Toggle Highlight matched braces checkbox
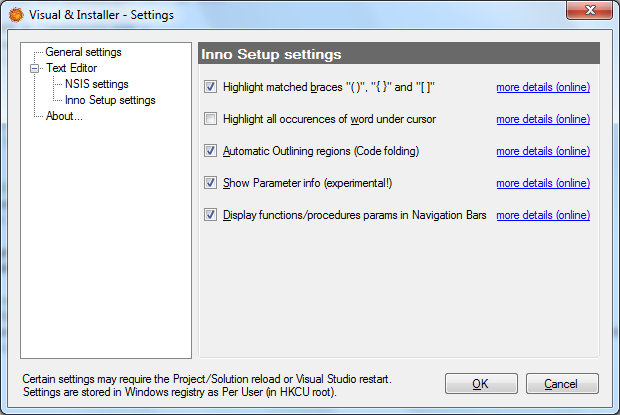The width and height of the screenshot is (620, 415). (x=210, y=87)
